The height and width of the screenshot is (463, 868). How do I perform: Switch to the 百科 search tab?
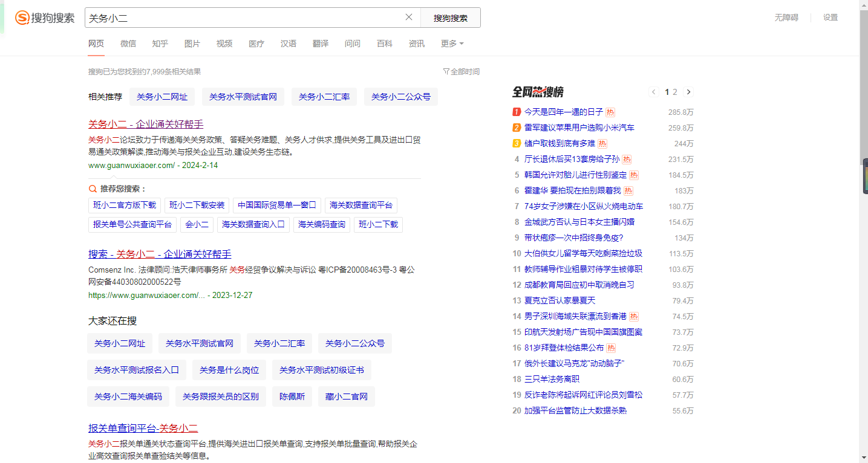pos(385,44)
